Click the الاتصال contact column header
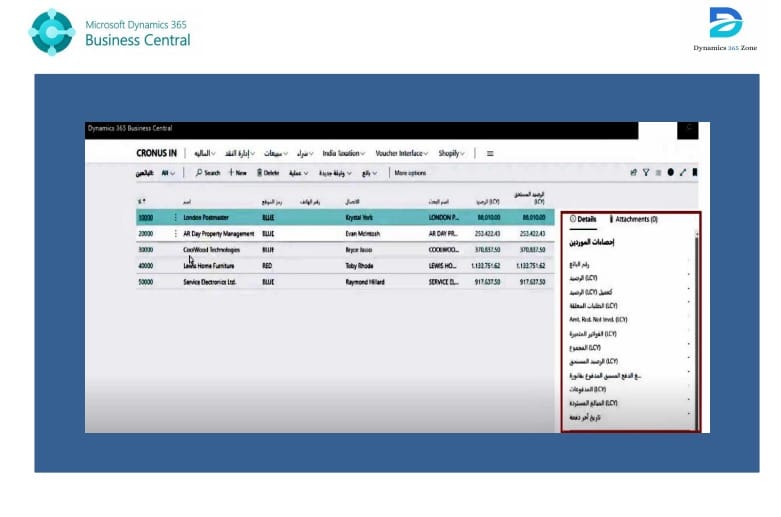781x517 pixels. pyautogui.click(x=352, y=202)
